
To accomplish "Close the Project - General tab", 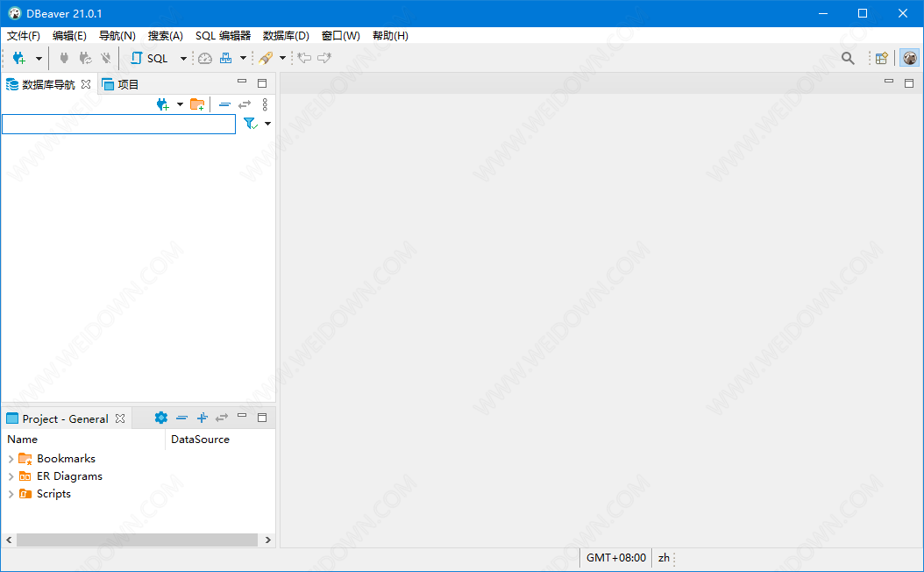I will (x=120, y=418).
